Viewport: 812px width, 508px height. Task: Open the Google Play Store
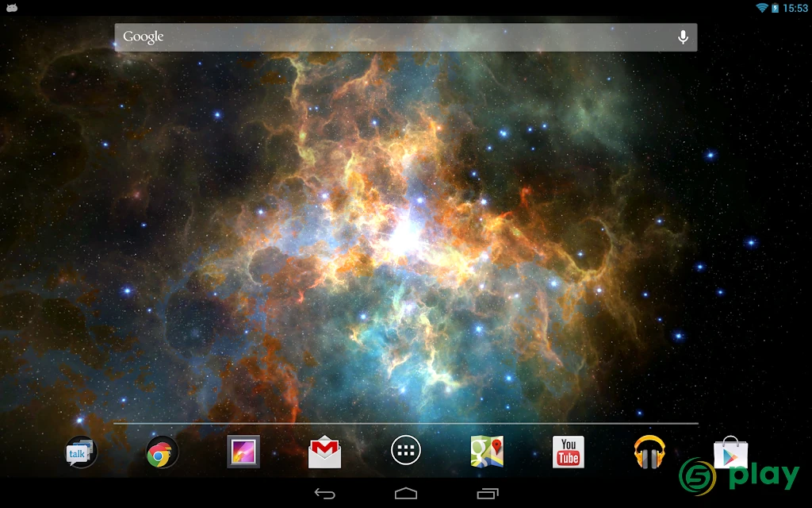coord(730,452)
